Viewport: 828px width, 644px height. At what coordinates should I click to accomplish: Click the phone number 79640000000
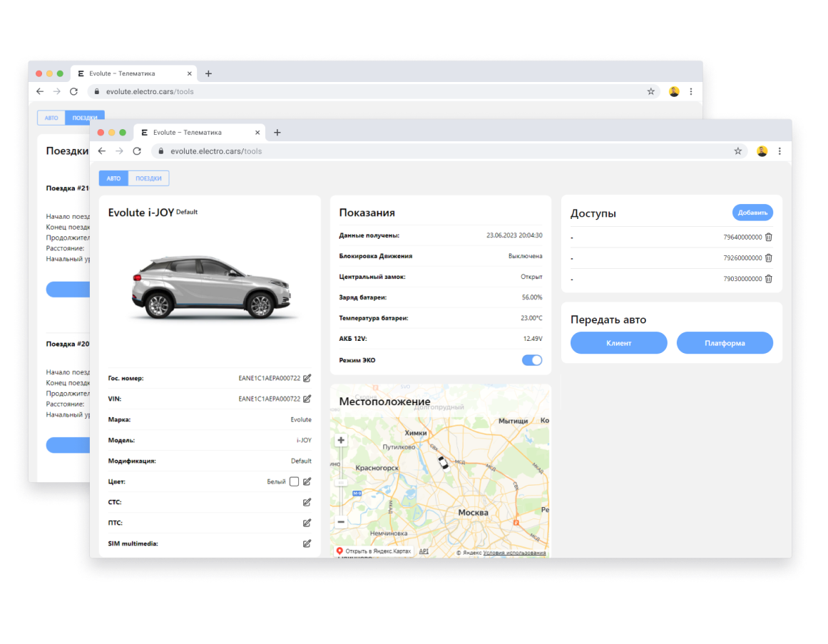pos(742,237)
